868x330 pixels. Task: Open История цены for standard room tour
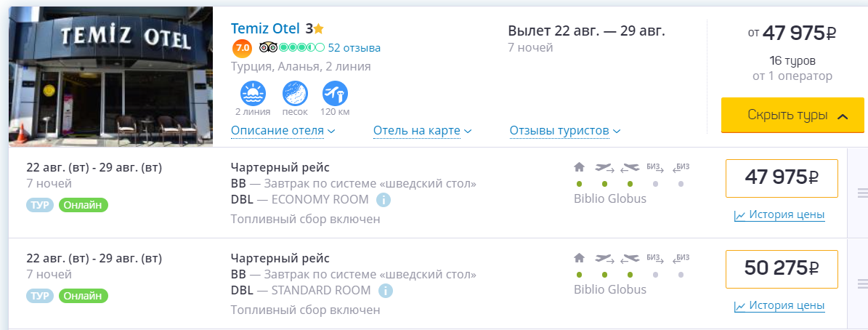coord(779,306)
